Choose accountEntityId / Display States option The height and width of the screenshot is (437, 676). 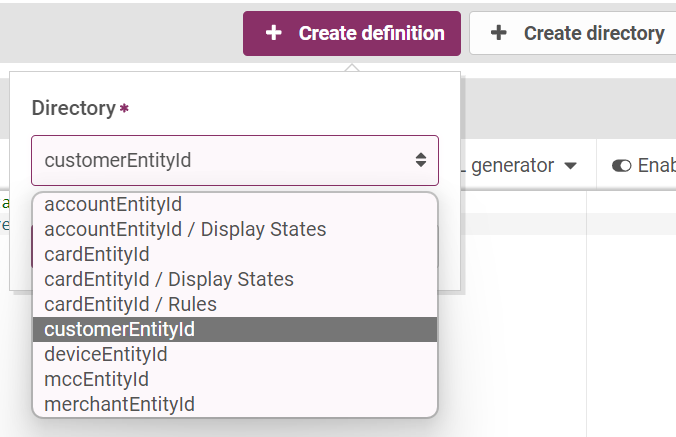pos(185,229)
